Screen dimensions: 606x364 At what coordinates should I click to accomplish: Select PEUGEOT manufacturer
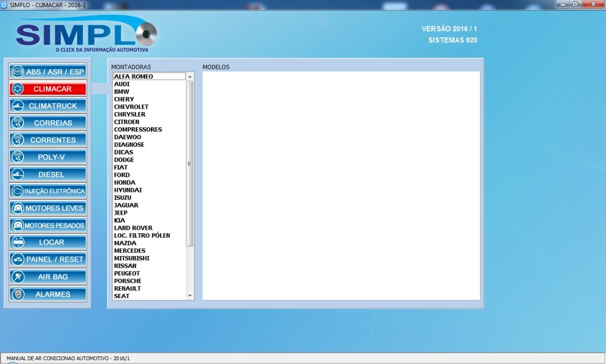149,273
